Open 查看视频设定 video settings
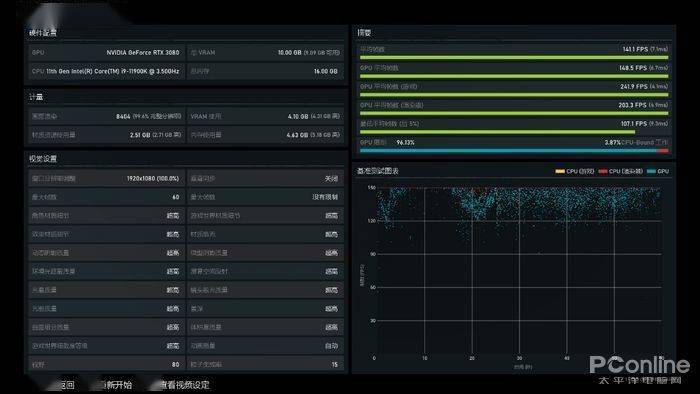 185,385
